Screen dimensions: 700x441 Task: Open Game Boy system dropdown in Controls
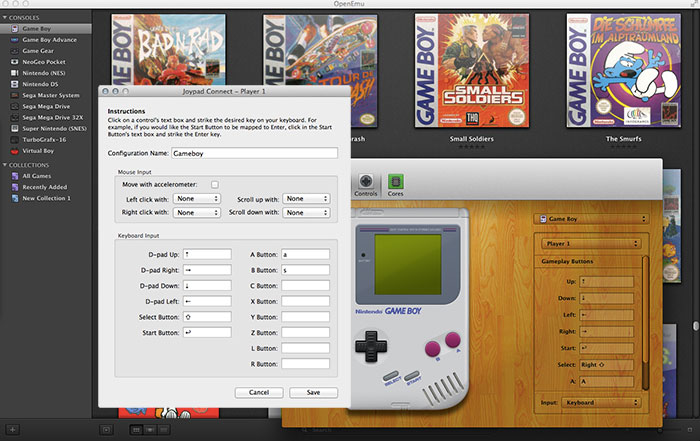click(591, 219)
